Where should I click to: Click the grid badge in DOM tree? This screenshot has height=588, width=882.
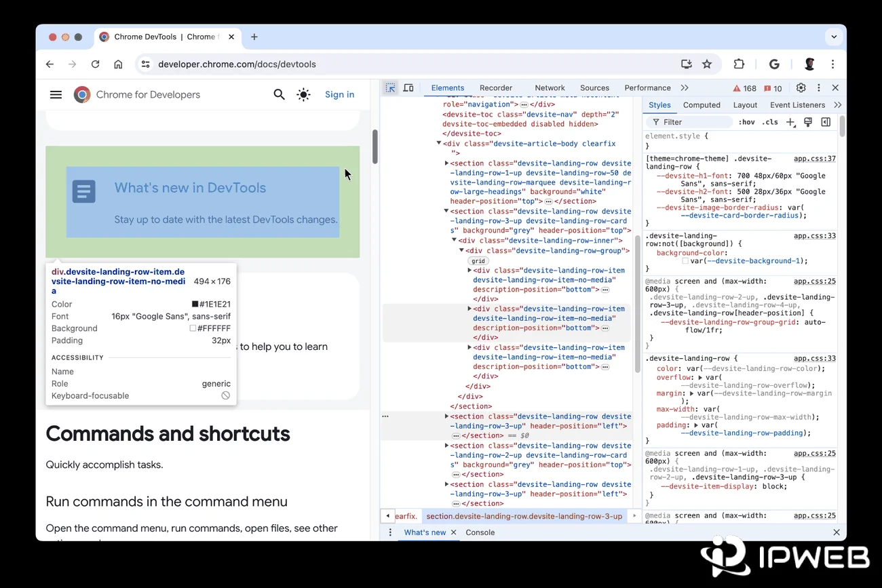click(478, 260)
